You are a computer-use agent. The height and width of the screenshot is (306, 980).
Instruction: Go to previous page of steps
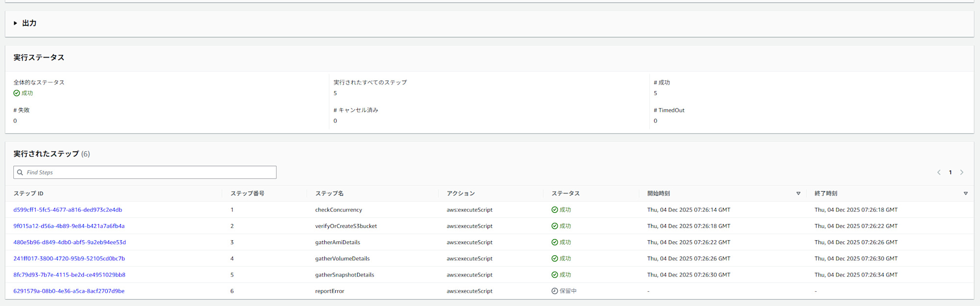[x=939, y=172]
